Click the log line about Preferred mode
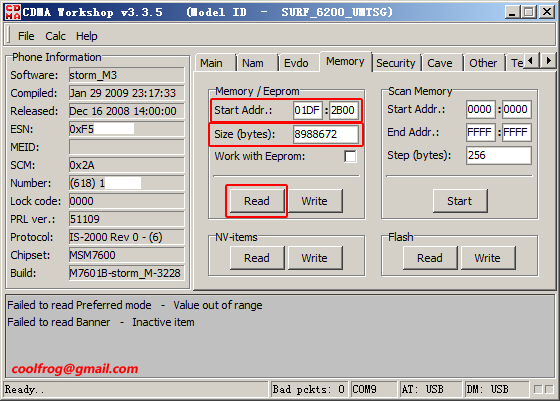The width and height of the screenshot is (560, 401). 135,305
